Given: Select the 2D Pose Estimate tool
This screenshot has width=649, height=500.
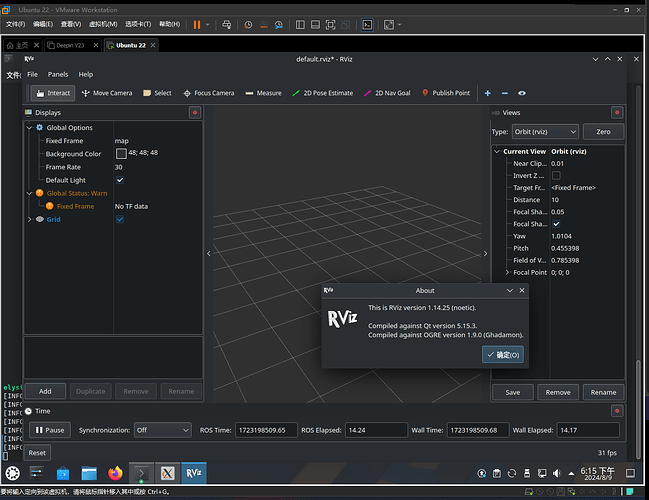Looking at the screenshot, I should 323,93.
